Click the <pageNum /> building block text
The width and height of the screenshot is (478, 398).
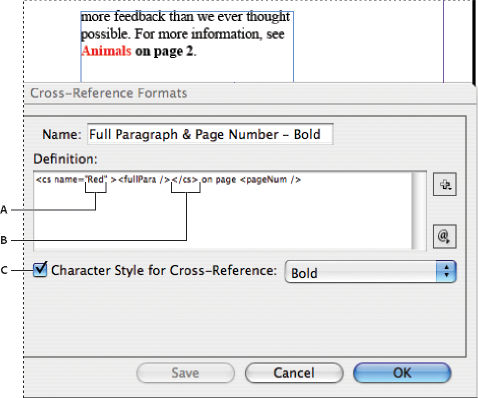pos(270,180)
